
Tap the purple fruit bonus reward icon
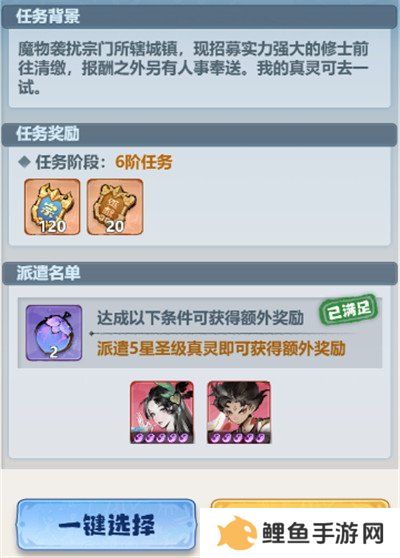[54, 332]
